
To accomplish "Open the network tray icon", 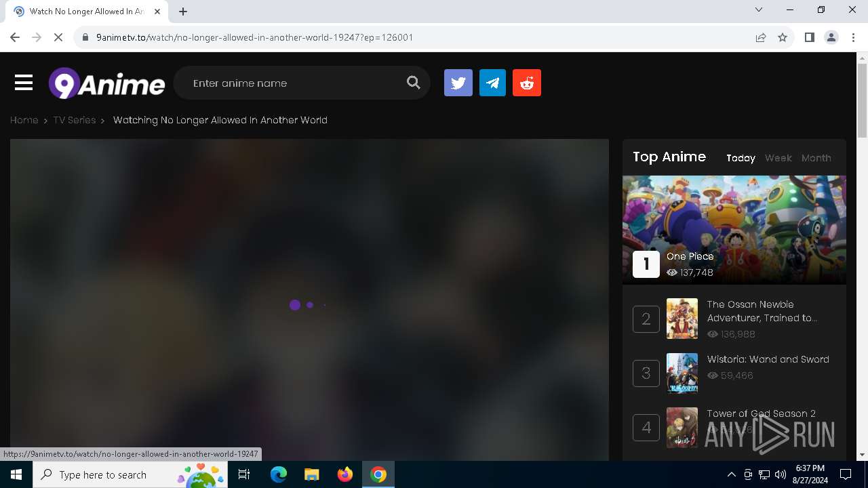I will tap(764, 474).
